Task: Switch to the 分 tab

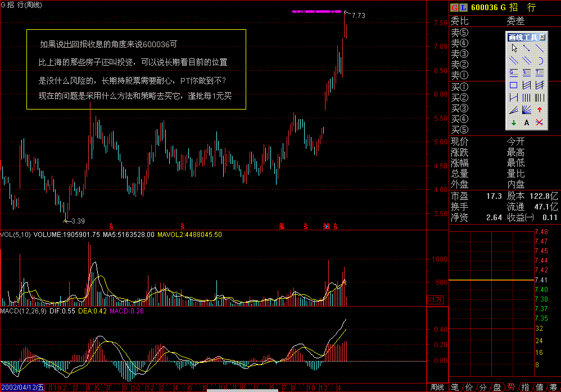Action: click(x=483, y=388)
